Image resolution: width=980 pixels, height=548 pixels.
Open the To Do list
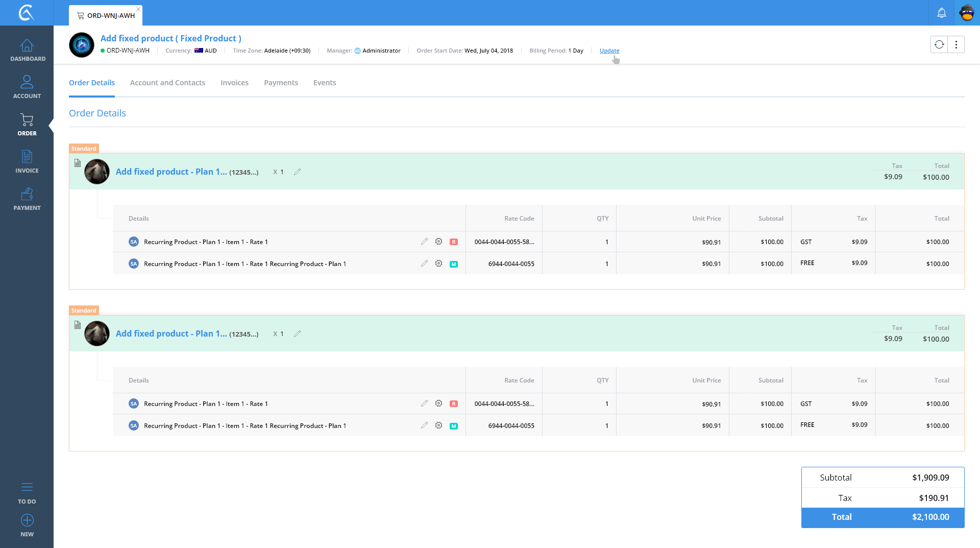click(x=27, y=492)
